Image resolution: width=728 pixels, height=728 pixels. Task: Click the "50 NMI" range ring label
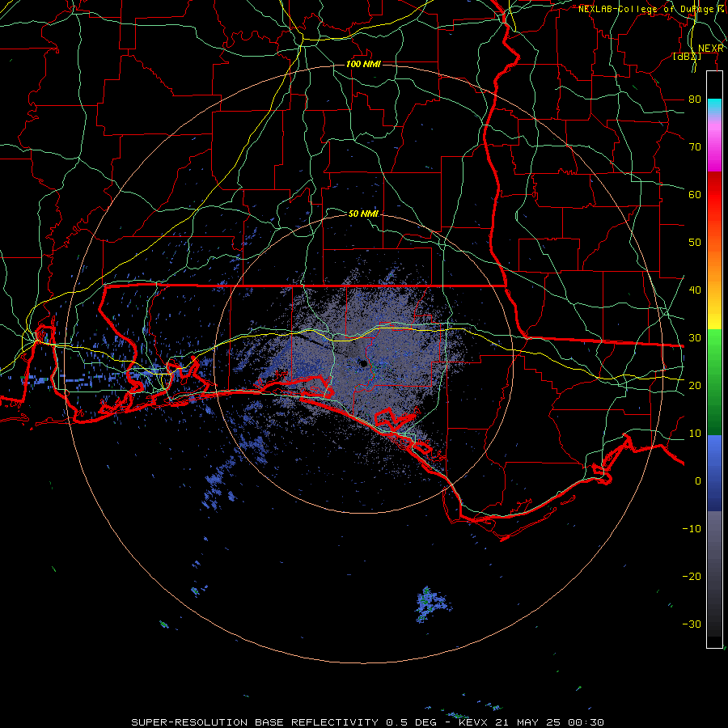(x=363, y=214)
